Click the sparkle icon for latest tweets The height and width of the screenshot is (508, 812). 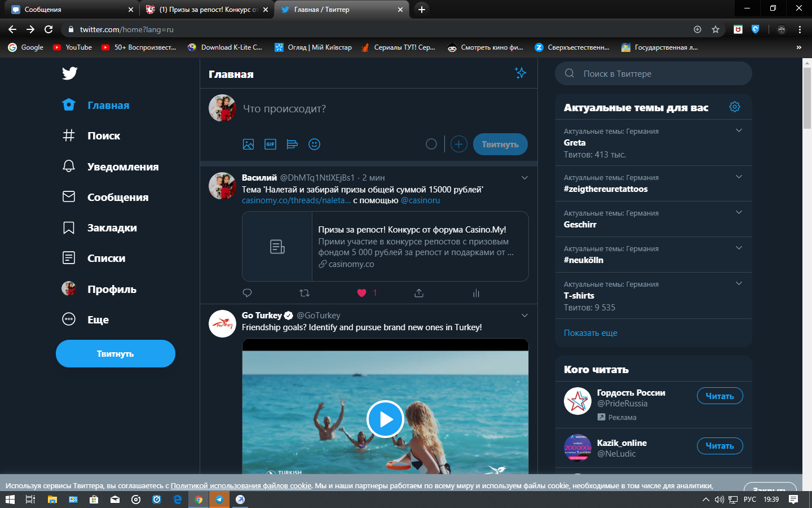tap(520, 73)
